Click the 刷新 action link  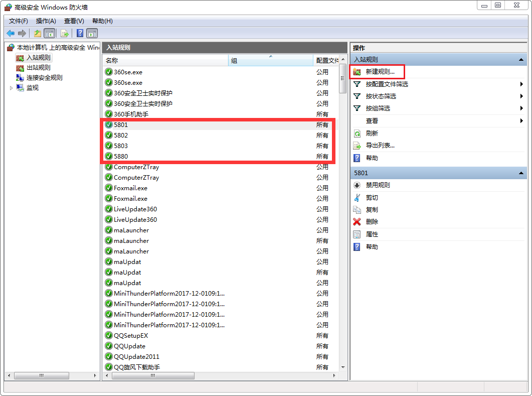coord(372,134)
